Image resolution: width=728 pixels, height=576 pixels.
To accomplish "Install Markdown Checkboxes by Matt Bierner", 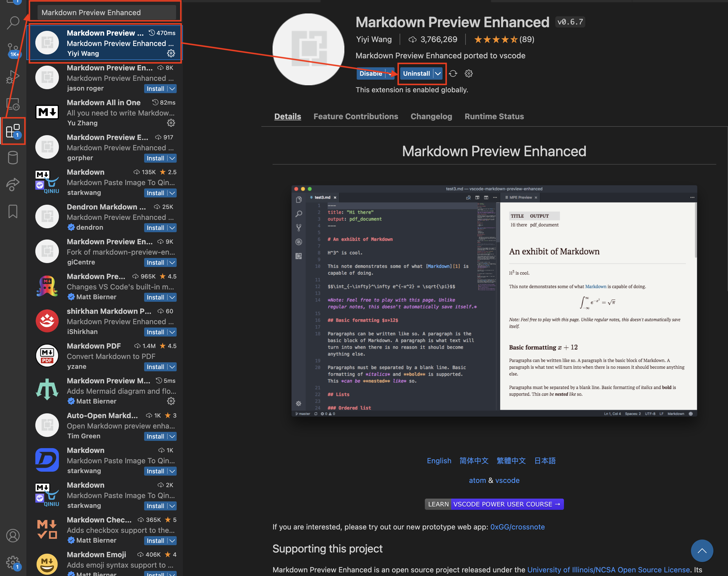I will (155, 541).
